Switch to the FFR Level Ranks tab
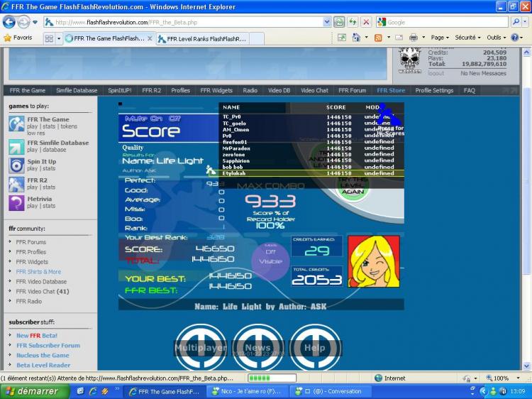The width and height of the screenshot is (532, 399). pyautogui.click(x=205, y=38)
